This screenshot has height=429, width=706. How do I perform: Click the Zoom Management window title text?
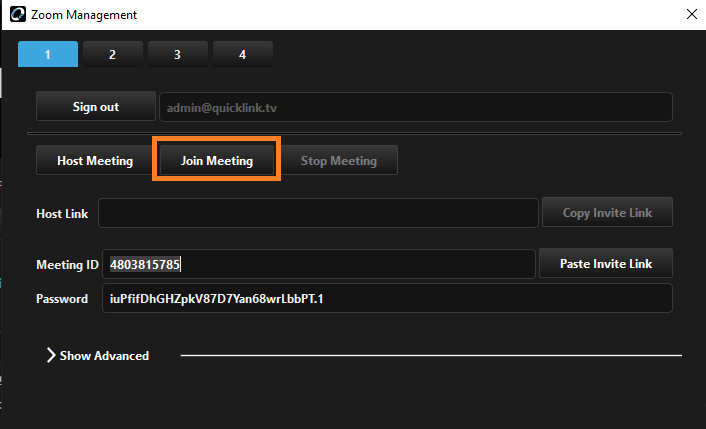point(84,15)
